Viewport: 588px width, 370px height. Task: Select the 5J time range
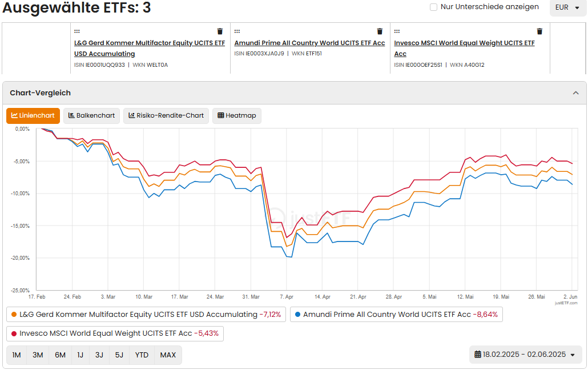coord(119,355)
